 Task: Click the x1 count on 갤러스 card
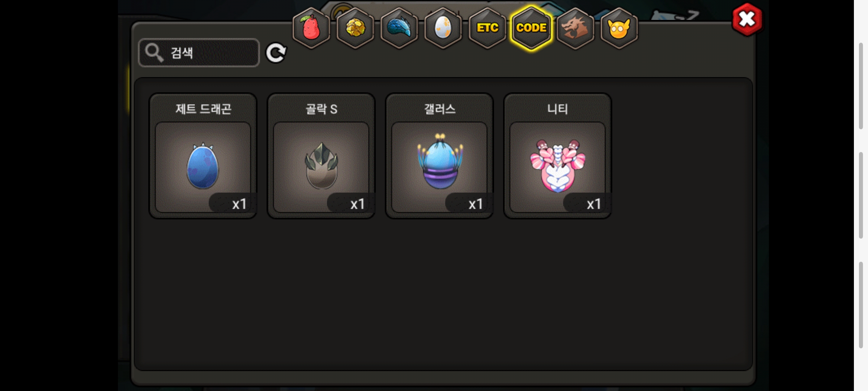[476, 204]
